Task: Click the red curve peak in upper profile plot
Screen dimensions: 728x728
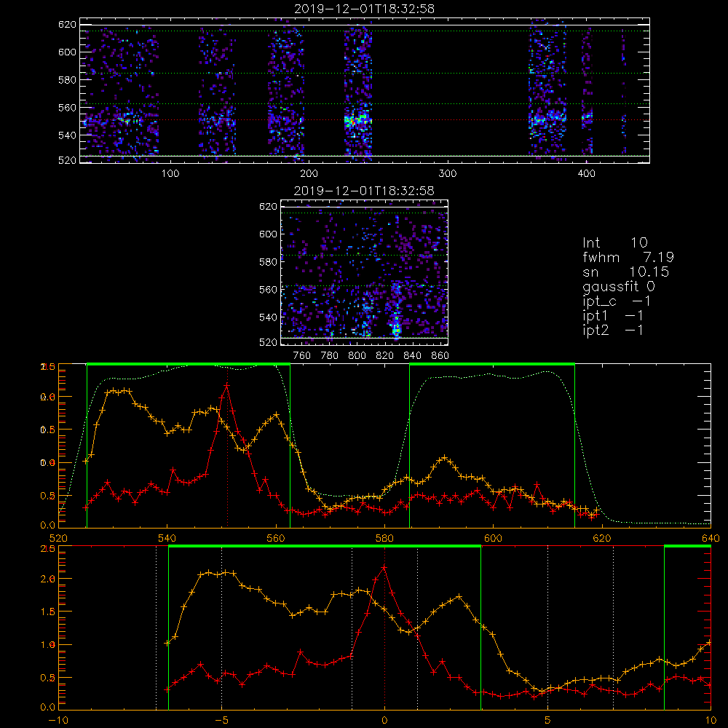Action: [226, 385]
